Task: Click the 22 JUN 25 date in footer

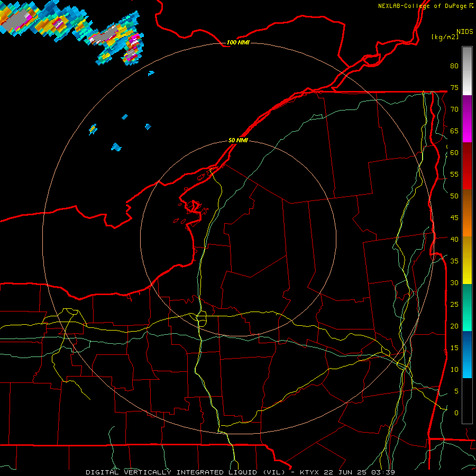Action: tap(345, 472)
